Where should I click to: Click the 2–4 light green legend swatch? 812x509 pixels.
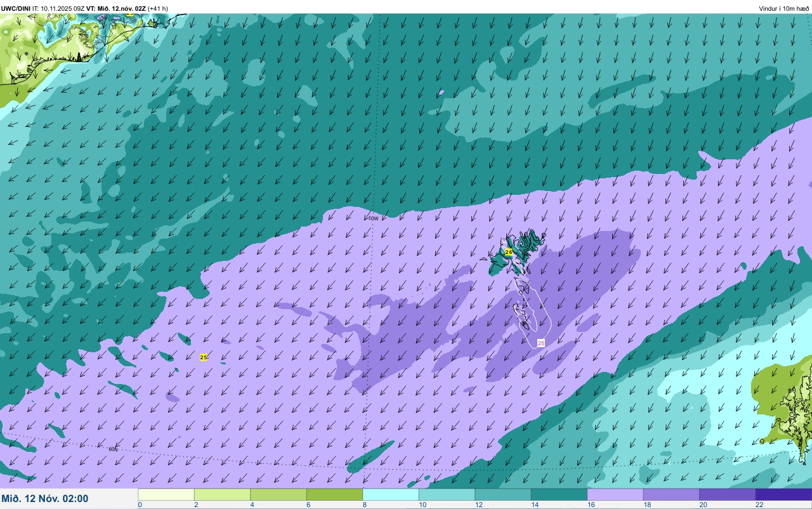222,494
